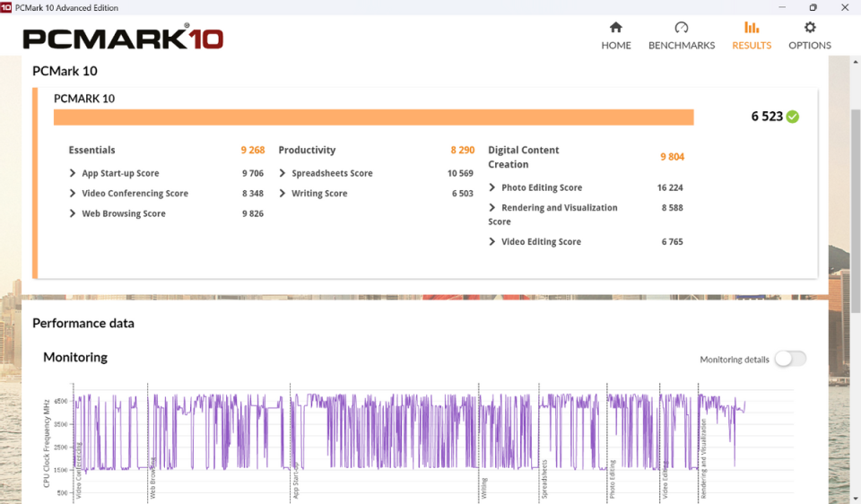
Task: Click the vertical scrollbar thumb
Action: (856, 212)
